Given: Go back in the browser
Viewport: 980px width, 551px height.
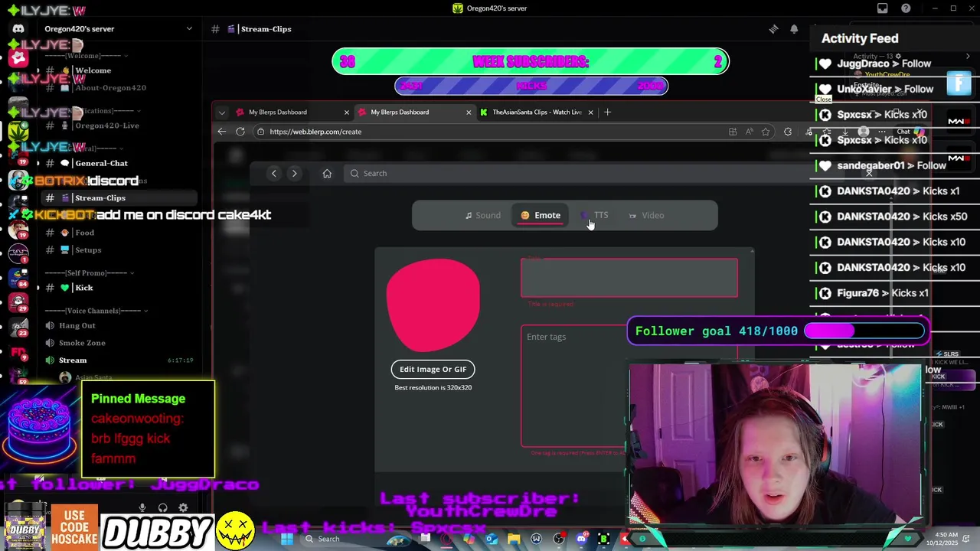Looking at the screenshot, I should pos(222,132).
